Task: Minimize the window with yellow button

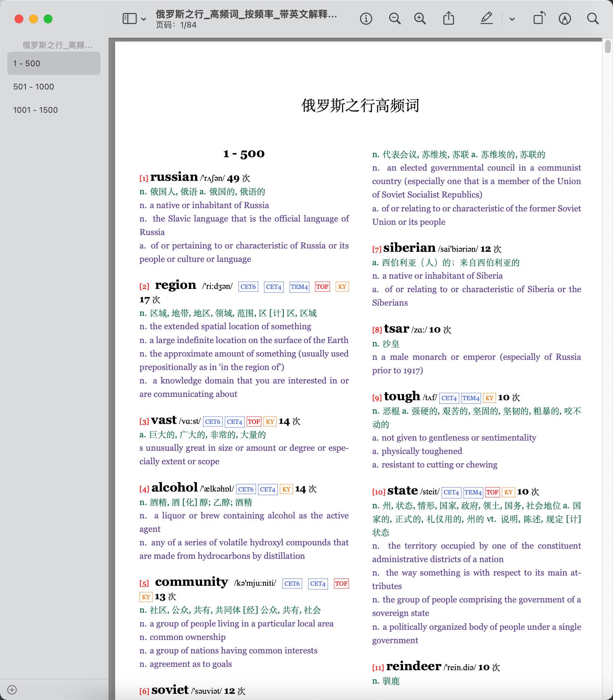Action: coord(33,19)
